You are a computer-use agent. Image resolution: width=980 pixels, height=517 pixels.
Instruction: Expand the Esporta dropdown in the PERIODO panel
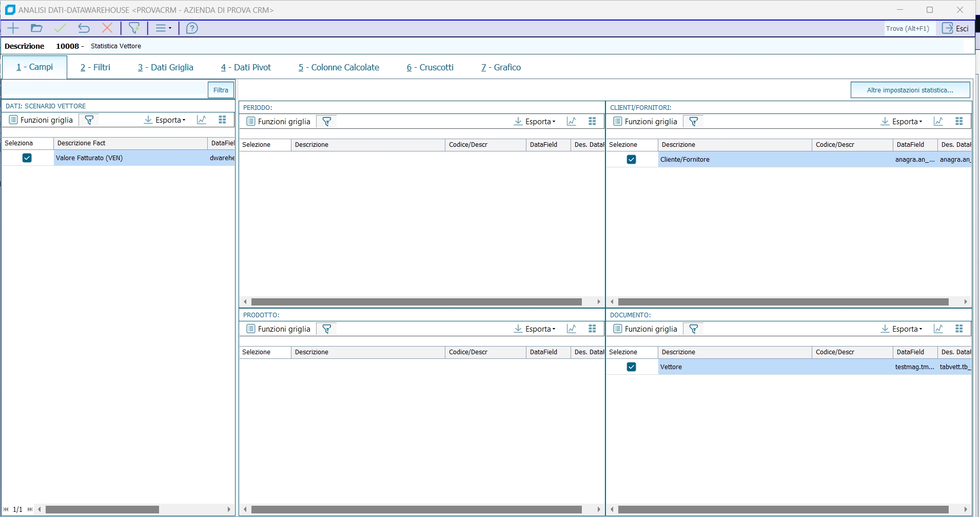(x=535, y=122)
